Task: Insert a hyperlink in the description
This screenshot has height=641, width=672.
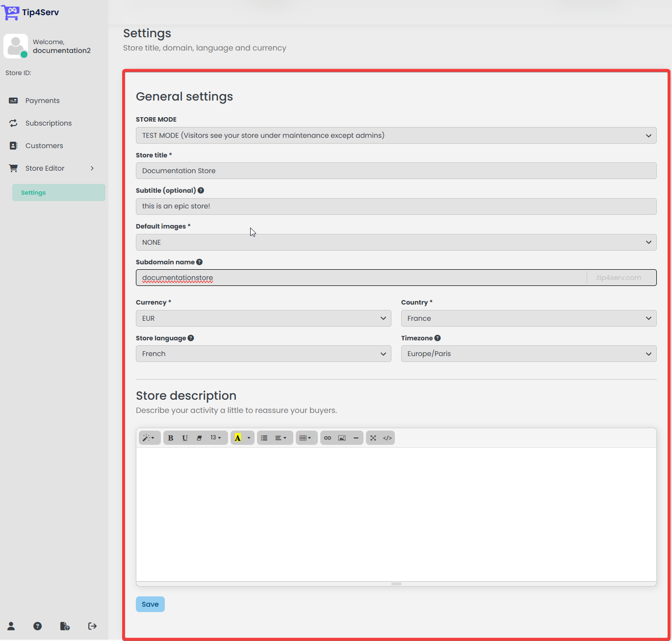Action: coord(328,438)
